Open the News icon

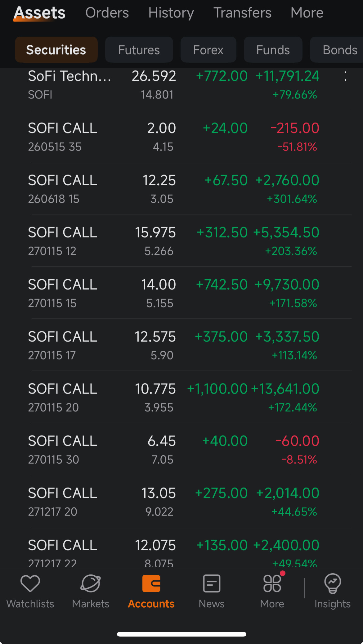click(x=212, y=583)
